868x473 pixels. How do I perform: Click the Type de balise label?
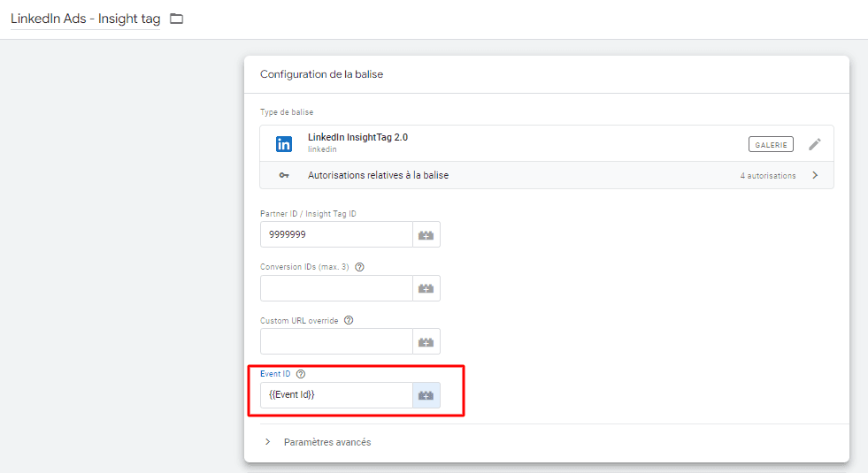(287, 111)
